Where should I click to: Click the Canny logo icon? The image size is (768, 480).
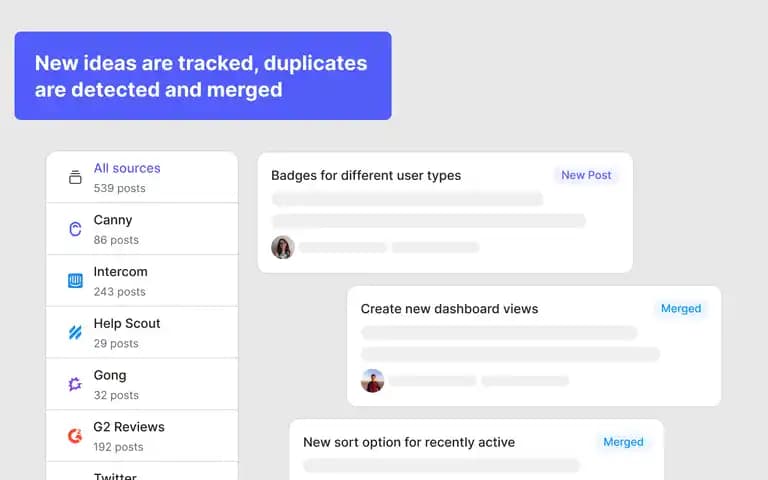[x=75, y=229]
